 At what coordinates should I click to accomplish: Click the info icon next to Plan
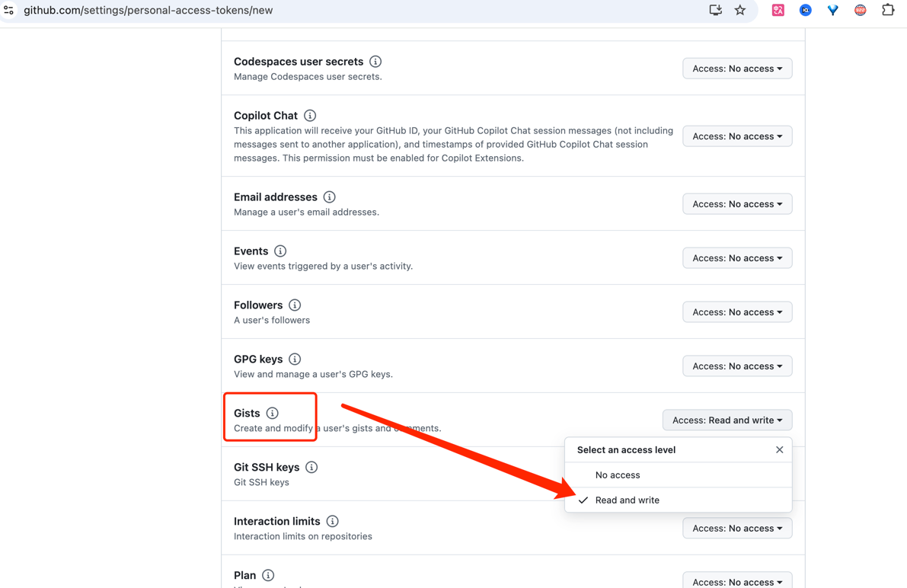tap(268, 575)
